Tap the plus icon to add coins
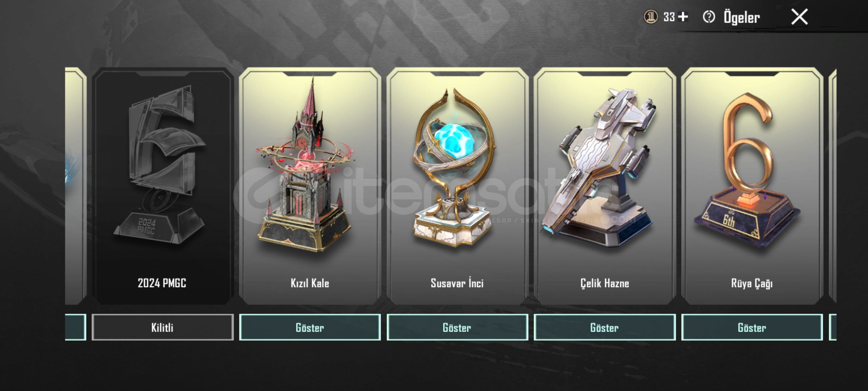Viewport: 868px width, 391px height. [x=683, y=17]
